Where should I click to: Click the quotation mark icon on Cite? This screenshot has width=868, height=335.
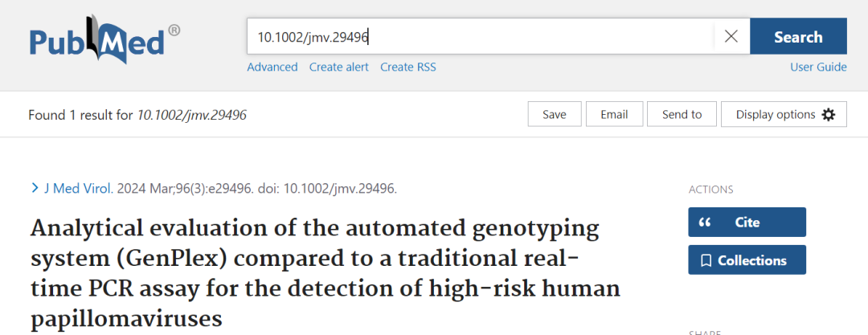click(706, 223)
